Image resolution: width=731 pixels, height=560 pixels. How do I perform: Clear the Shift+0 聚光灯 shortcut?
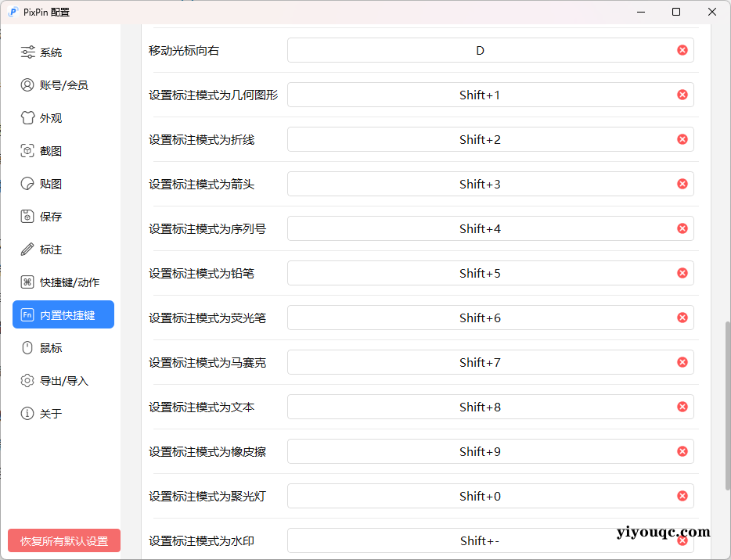(x=682, y=496)
